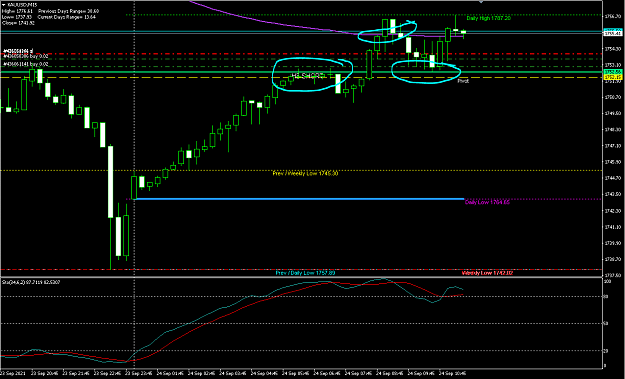Click the 'High= 1775.51' info text
Screen dimensions: 625x379
(x=17, y=12)
